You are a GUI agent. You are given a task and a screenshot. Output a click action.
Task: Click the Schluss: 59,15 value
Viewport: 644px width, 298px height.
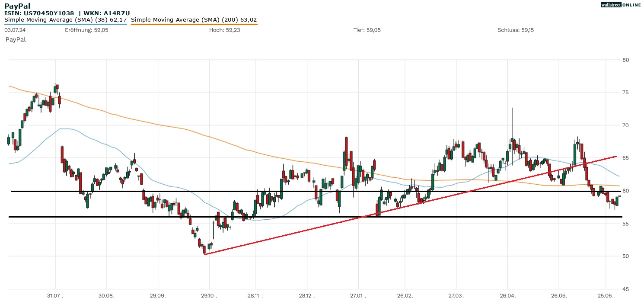[516, 30]
